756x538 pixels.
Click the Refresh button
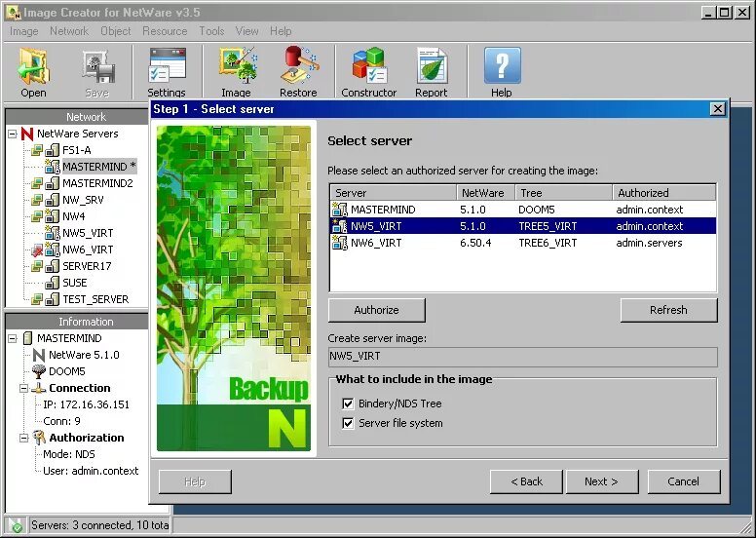668,310
